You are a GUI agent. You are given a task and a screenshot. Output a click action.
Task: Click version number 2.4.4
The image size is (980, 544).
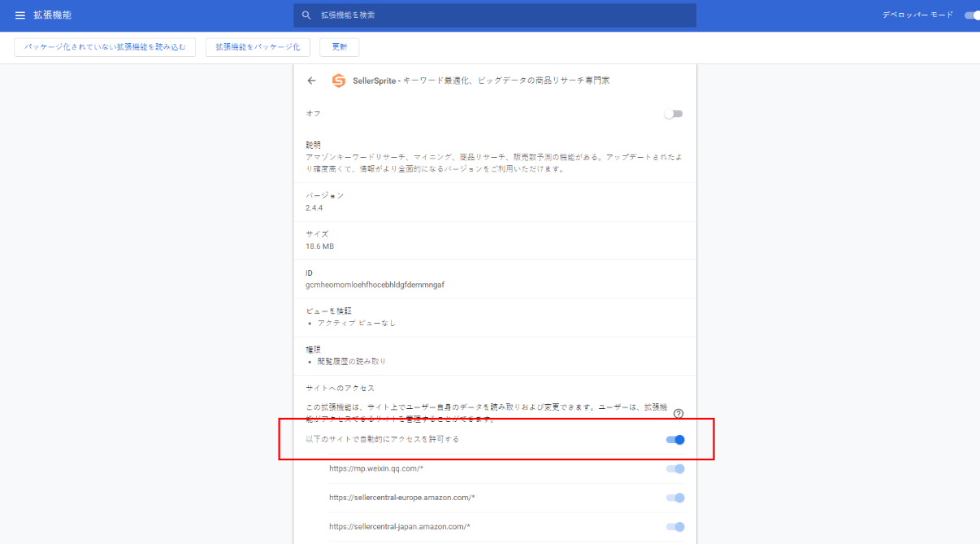pos(314,207)
